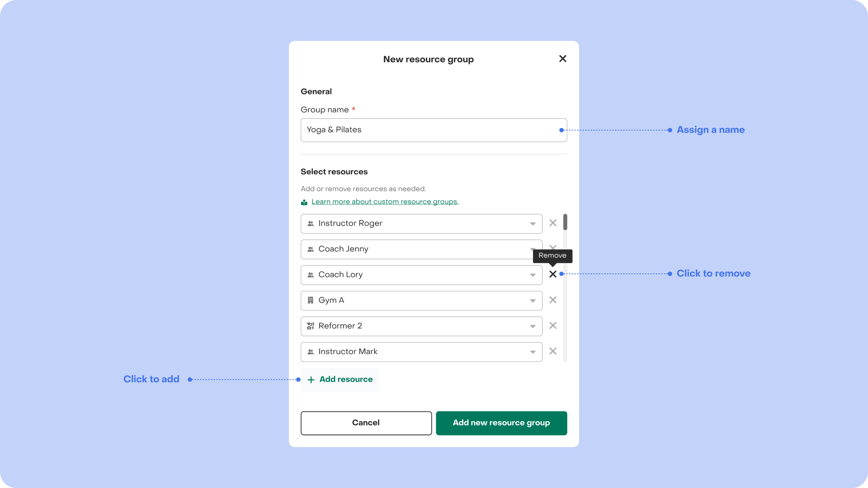Click the building icon in Gym A field
The height and width of the screenshot is (488, 868).
311,300
